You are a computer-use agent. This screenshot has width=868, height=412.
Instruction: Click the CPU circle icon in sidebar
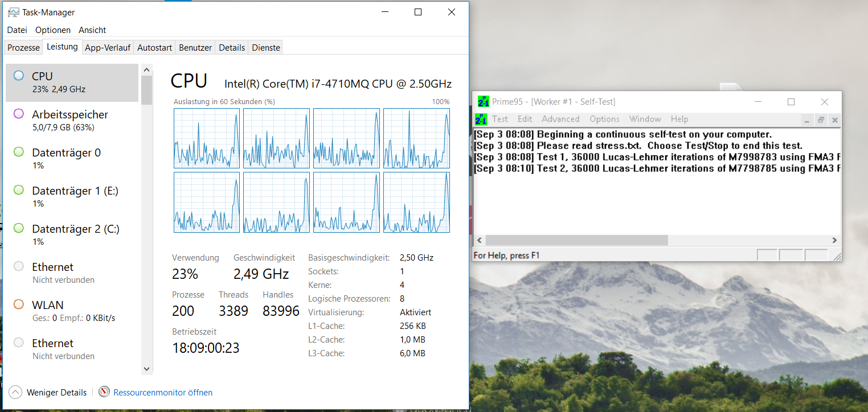tap(19, 76)
